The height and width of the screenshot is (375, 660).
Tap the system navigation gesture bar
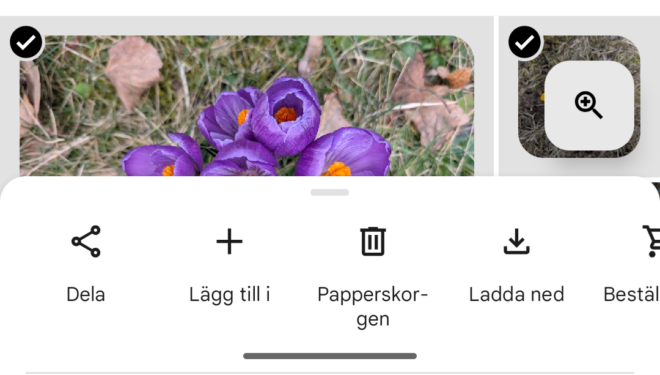coord(330,356)
